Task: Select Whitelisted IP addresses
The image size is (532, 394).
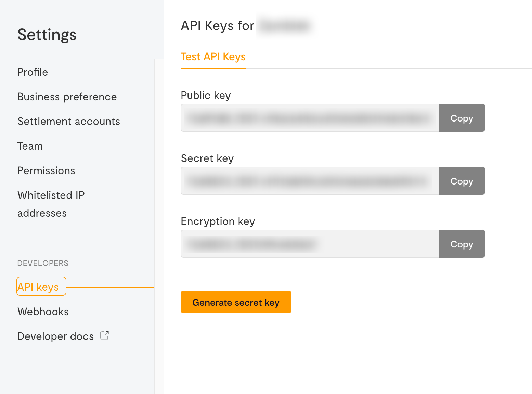Action: coord(51,204)
